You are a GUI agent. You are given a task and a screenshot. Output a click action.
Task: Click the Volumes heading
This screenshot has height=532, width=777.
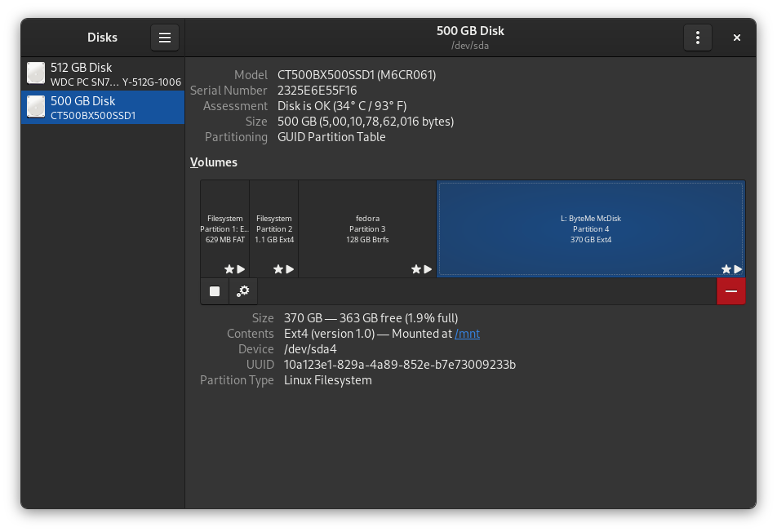(x=214, y=162)
